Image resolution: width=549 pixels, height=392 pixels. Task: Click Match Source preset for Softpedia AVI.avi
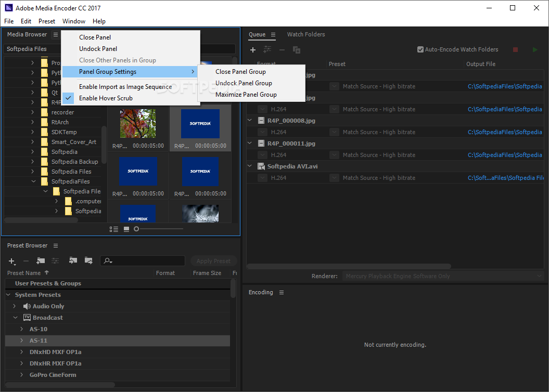coord(379,178)
